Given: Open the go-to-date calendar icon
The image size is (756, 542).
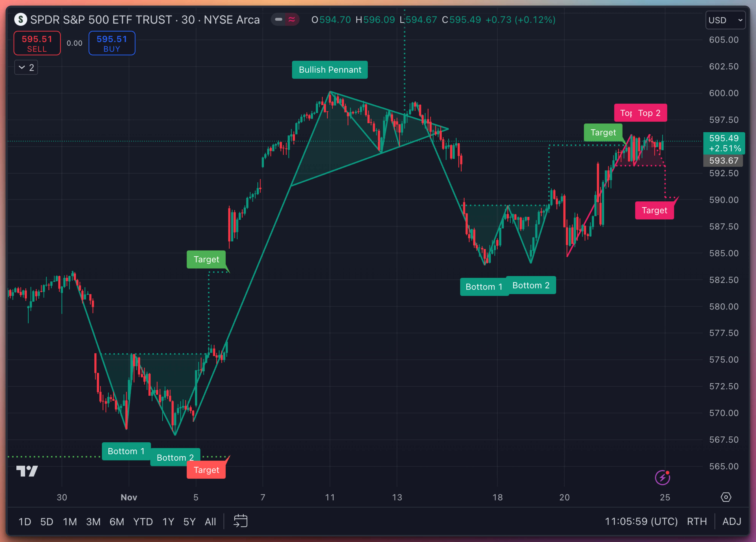Looking at the screenshot, I should point(240,521).
